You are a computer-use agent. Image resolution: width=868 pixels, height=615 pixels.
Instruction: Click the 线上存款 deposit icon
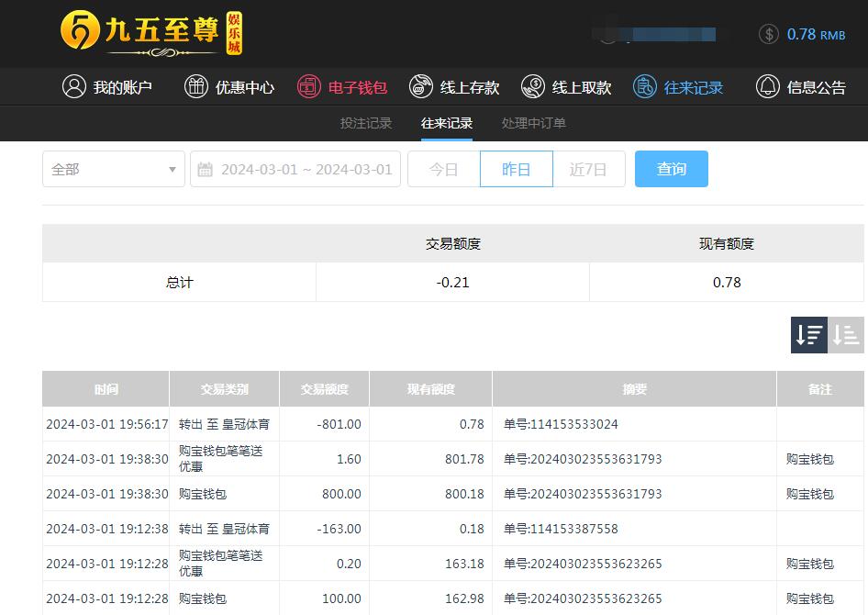[x=421, y=87]
